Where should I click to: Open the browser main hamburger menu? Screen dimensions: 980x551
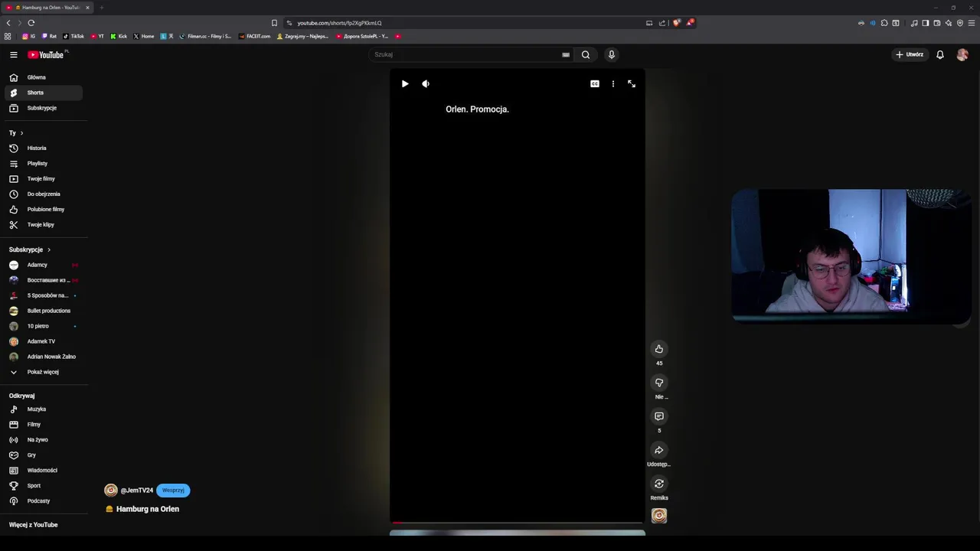tap(972, 23)
